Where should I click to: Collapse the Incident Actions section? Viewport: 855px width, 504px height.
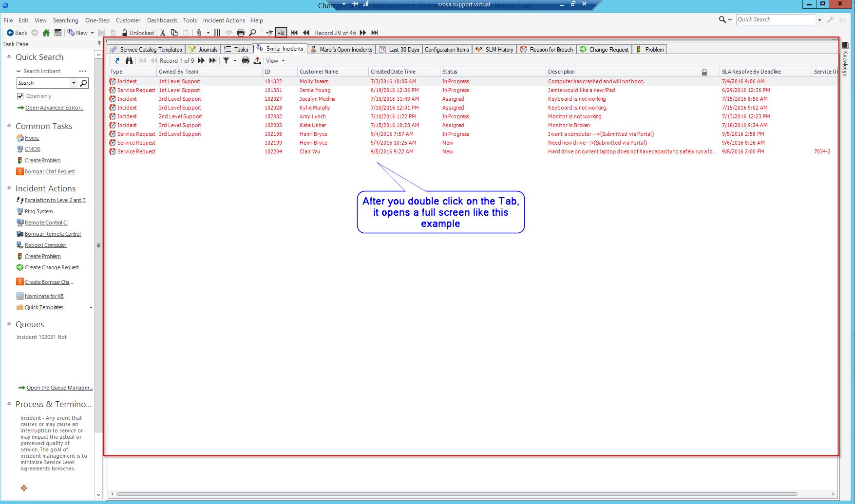[9, 188]
